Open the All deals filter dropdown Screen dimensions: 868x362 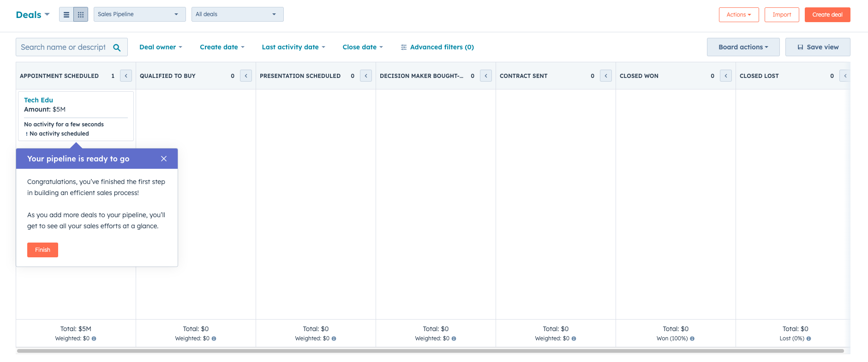coord(237,14)
